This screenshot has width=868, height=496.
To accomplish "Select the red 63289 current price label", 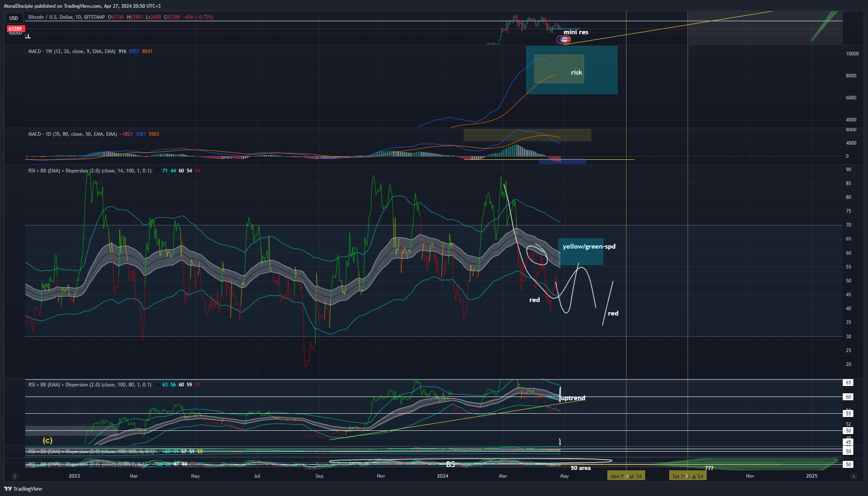I will click(15, 29).
